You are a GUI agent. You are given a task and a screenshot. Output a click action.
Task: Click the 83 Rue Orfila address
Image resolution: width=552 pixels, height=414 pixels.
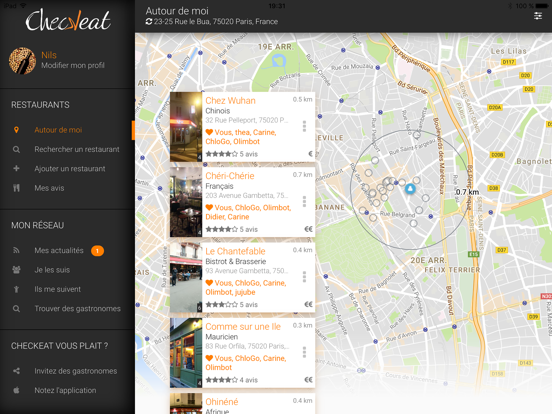pos(247,346)
